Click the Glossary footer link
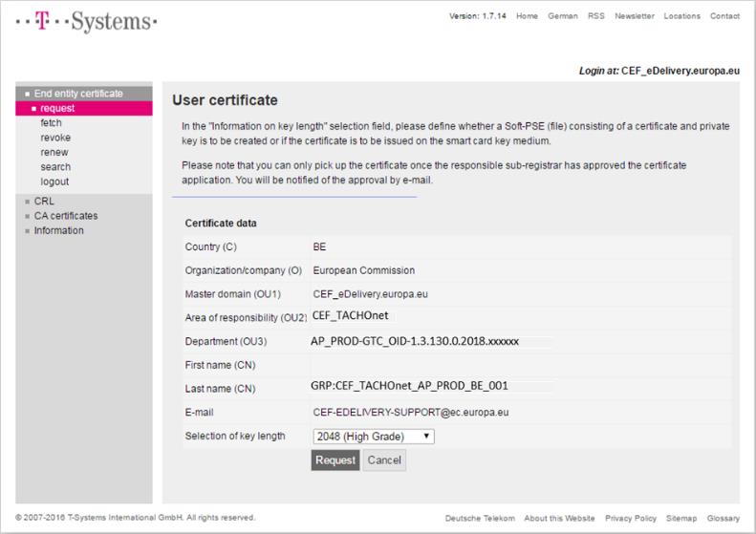The width and height of the screenshot is (756, 534). tap(724, 518)
